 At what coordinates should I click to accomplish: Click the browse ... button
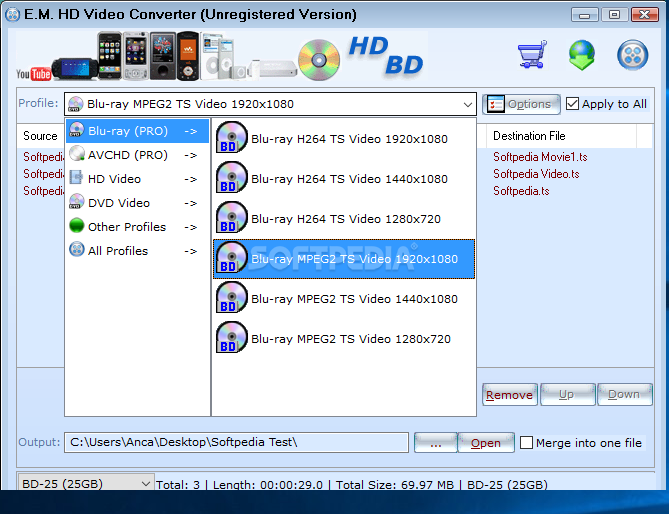[x=435, y=443]
